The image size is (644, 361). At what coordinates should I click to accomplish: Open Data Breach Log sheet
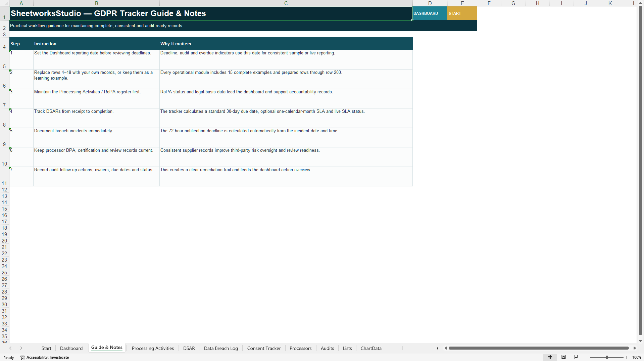coord(221,348)
